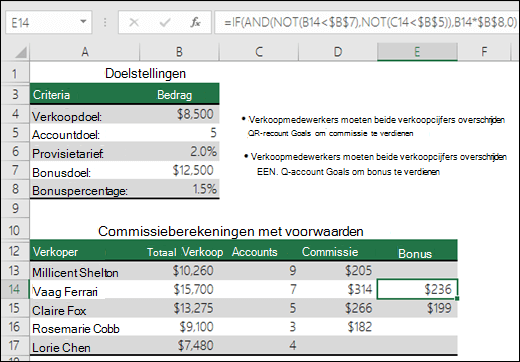This screenshot has height=362, width=520.
Task: Select the Verkoopdoel: label cell
Action: 85,114
